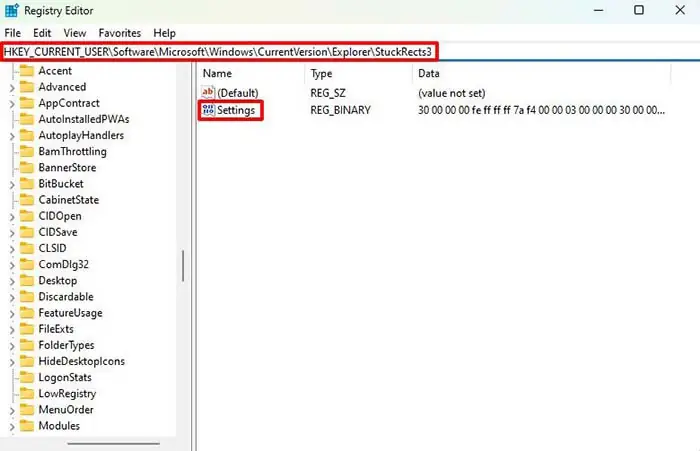
Task: Select the (Default) string value icon
Action: coord(208,92)
